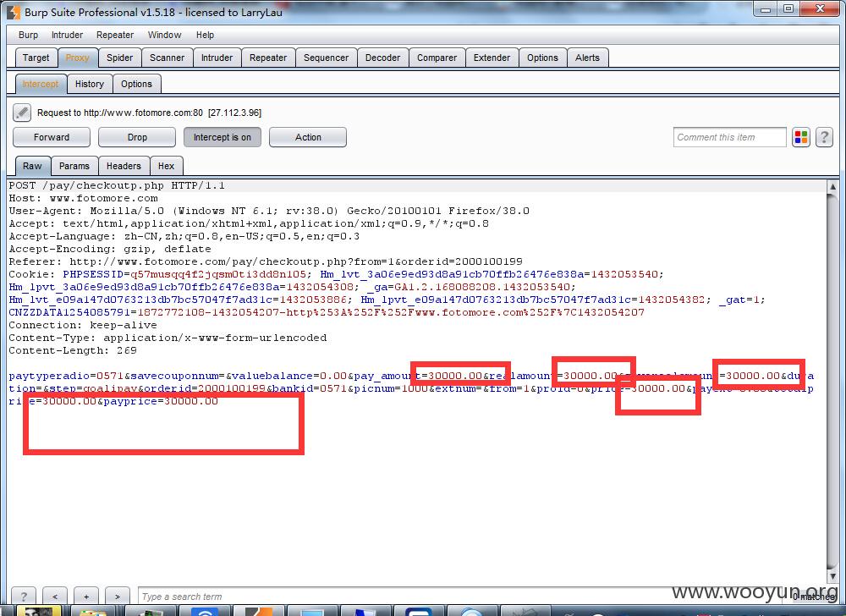Switch to the Spider tab
846x616 pixels.
point(119,58)
